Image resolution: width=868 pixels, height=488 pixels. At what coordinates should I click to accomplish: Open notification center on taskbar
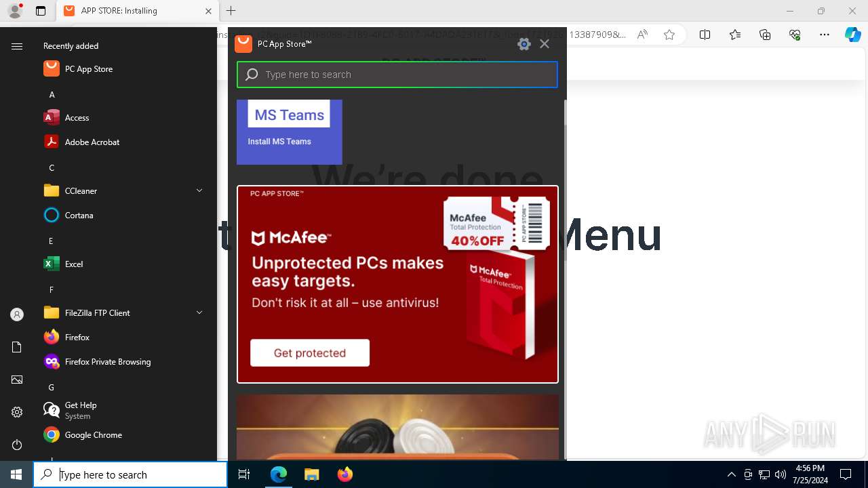coord(846,474)
